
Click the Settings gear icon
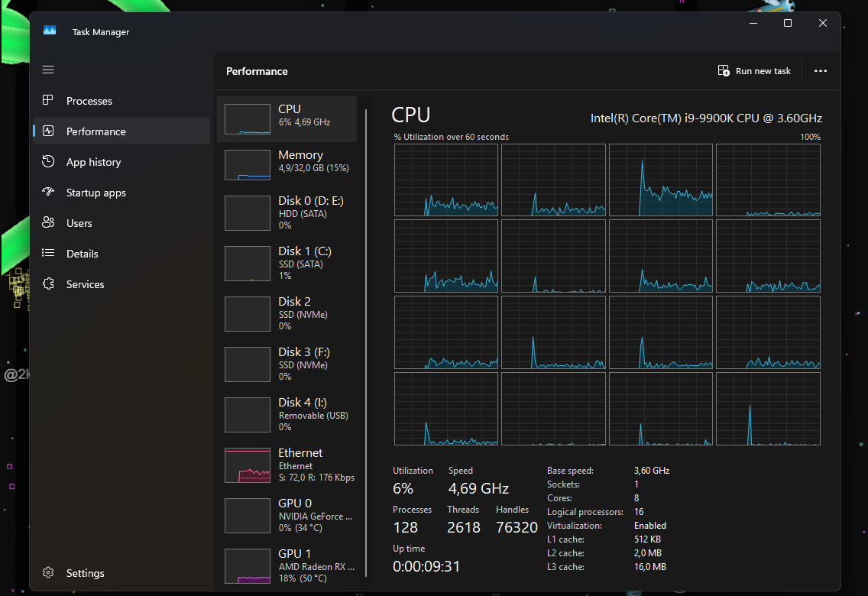coord(48,573)
